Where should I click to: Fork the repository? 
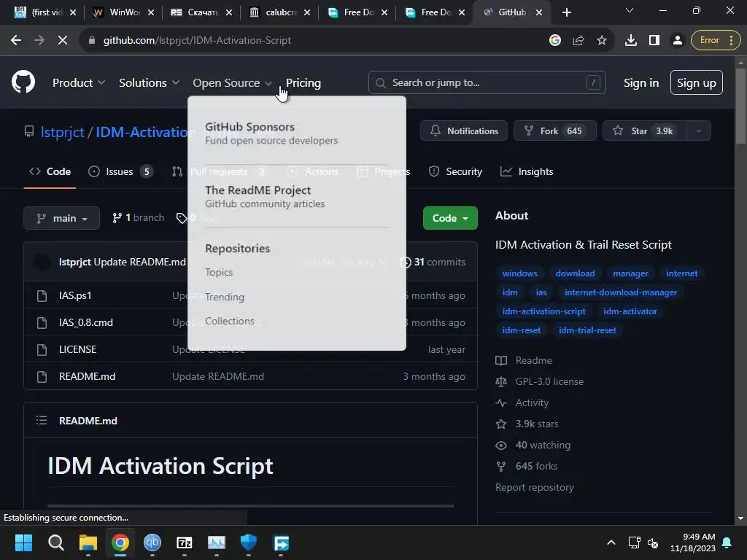point(555,131)
